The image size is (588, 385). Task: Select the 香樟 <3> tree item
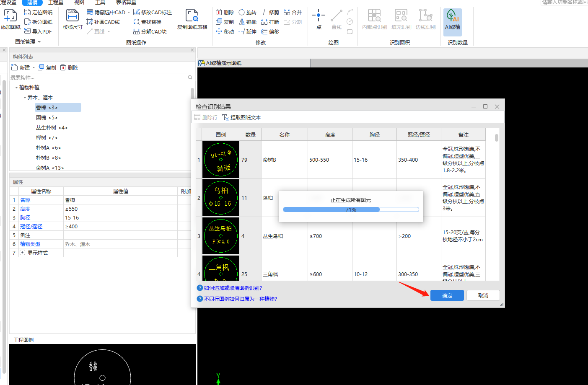(58, 108)
